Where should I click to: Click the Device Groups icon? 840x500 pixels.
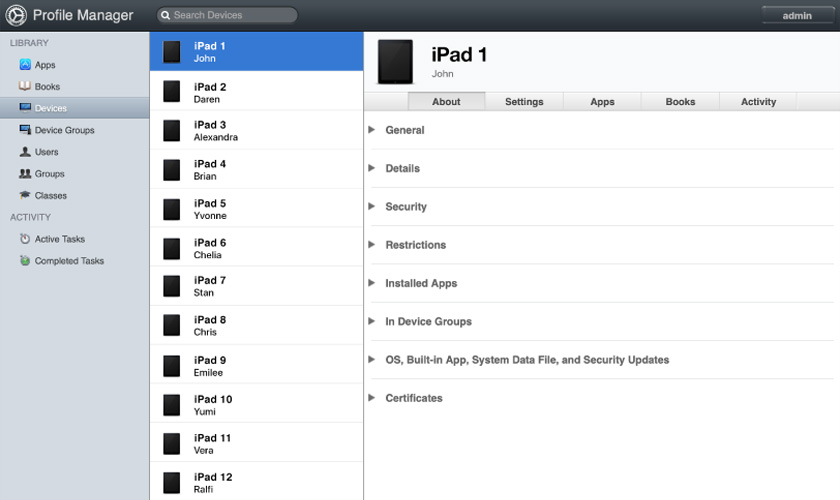point(25,129)
